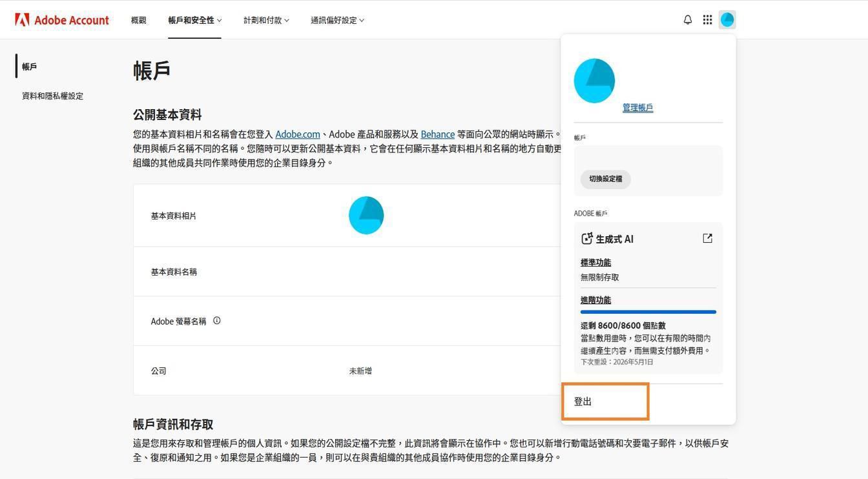The width and height of the screenshot is (868, 479).
Task: Click the 生成式 AI heading
Action: (614, 239)
